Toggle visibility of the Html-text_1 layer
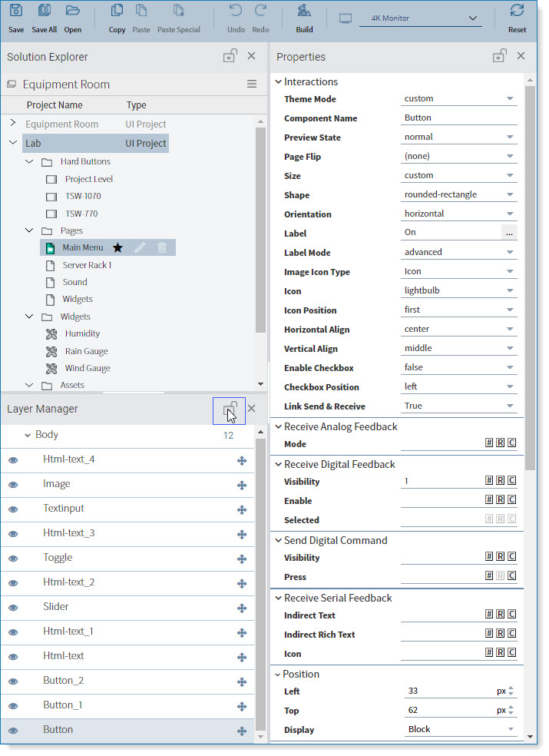The image size is (549, 756). 14,632
